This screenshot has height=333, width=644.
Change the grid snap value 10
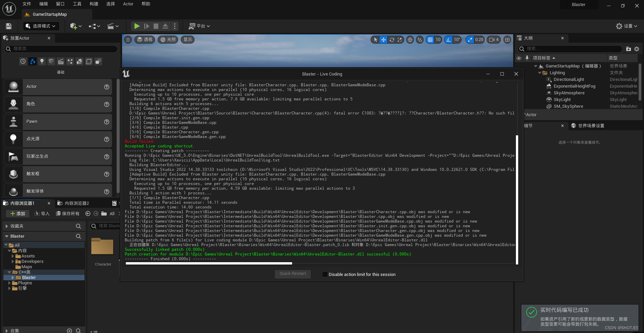tap(438, 40)
